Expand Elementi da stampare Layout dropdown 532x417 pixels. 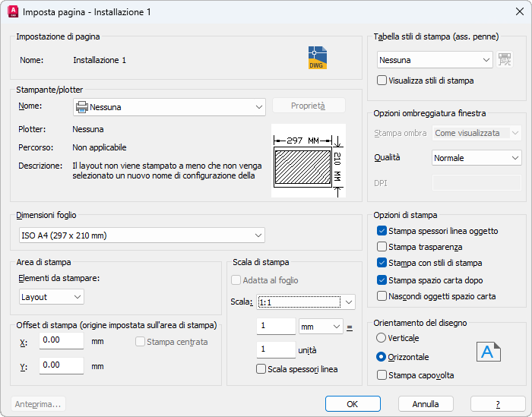[51, 296]
